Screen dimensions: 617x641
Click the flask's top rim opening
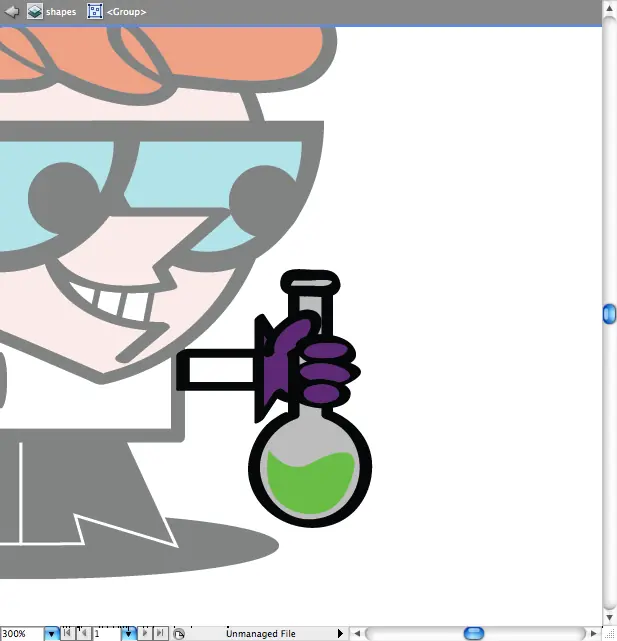click(311, 283)
